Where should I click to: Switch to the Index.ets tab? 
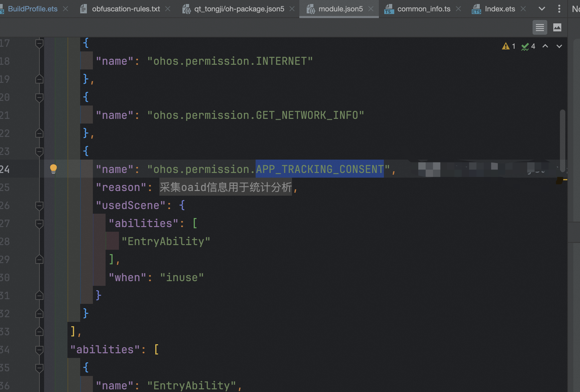pos(499,9)
